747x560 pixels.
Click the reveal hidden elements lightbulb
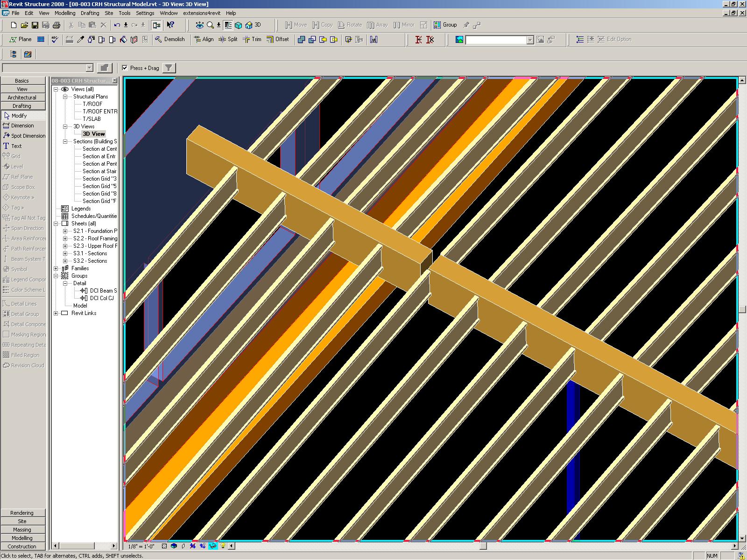coord(223,546)
